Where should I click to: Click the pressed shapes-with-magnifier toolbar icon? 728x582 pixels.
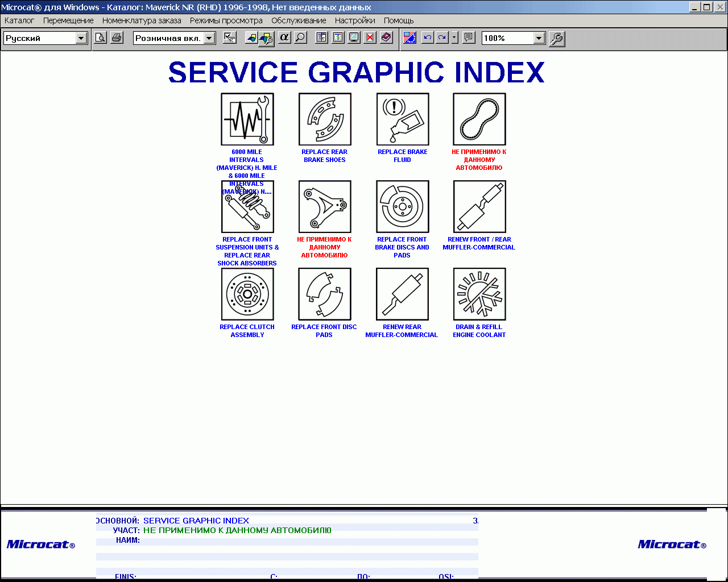pos(266,38)
